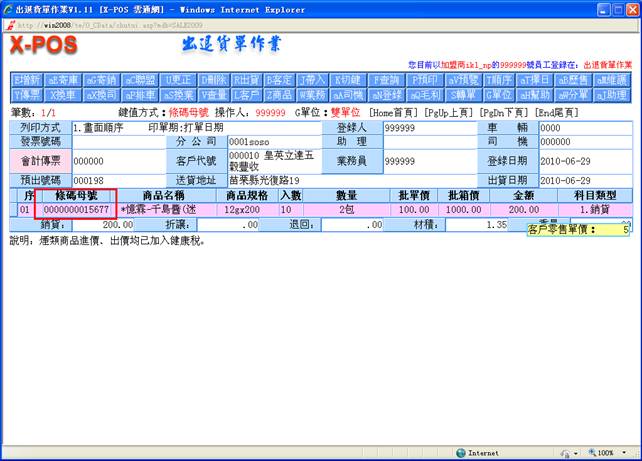This screenshot has width=642, height=461.
Task: Open the L客戶 customer lookup
Action: click(245, 94)
